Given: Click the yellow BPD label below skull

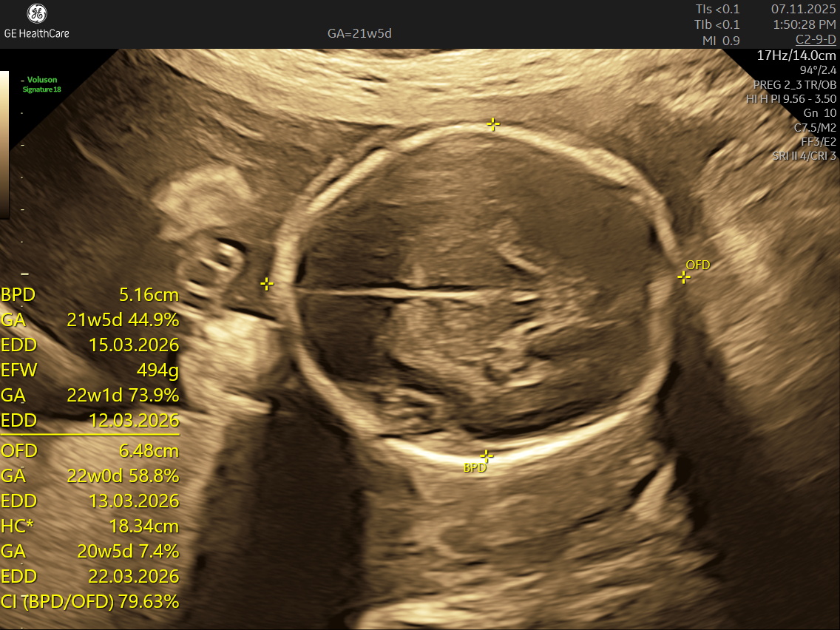Looking at the screenshot, I should (473, 467).
